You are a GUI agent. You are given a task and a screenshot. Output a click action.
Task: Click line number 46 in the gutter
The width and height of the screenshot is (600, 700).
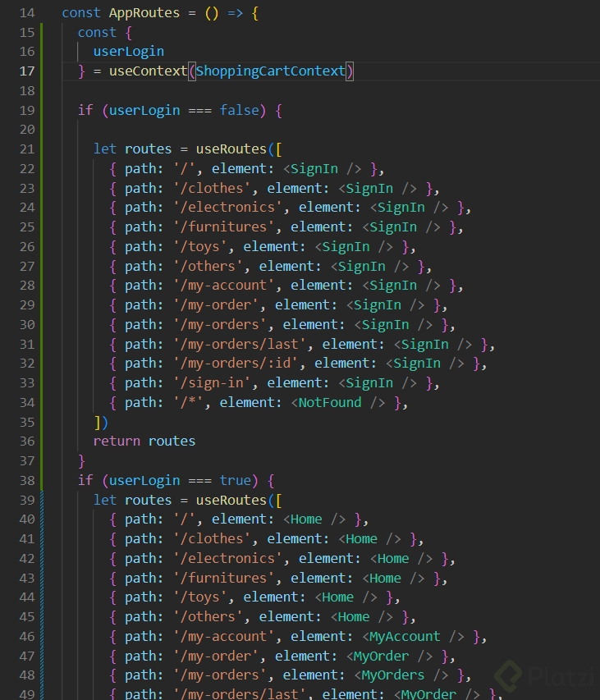coord(27,636)
